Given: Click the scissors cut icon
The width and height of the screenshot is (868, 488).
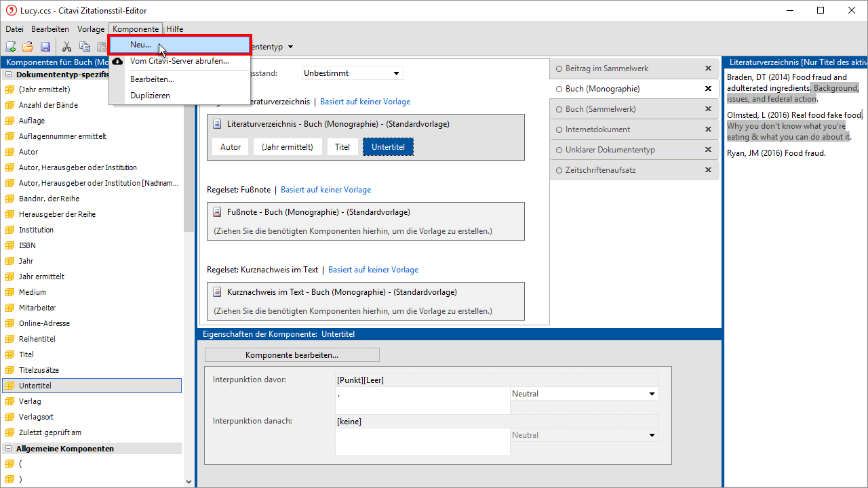Looking at the screenshot, I should coord(66,47).
